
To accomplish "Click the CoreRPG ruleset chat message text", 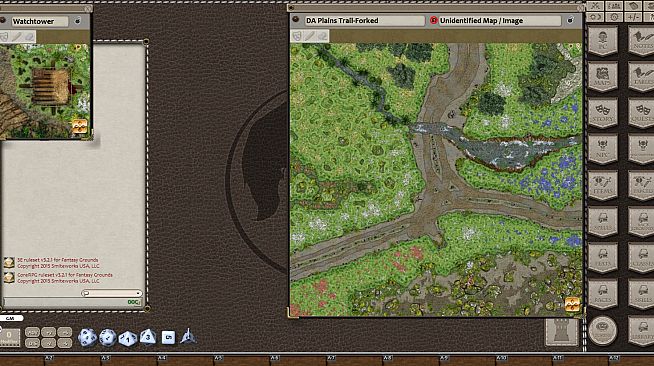I will point(65,278).
